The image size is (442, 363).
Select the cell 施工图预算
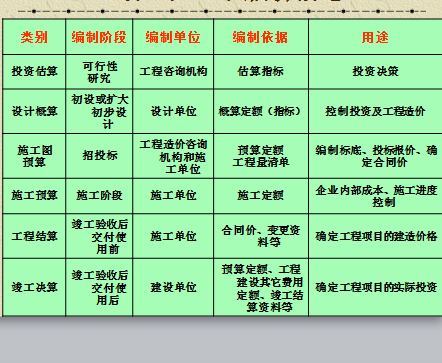[x=34, y=156]
